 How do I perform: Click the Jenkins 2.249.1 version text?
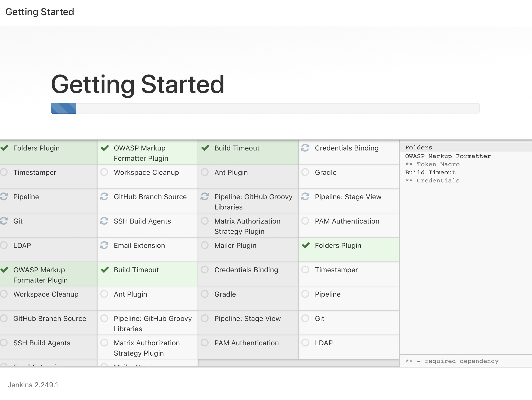pos(33,385)
